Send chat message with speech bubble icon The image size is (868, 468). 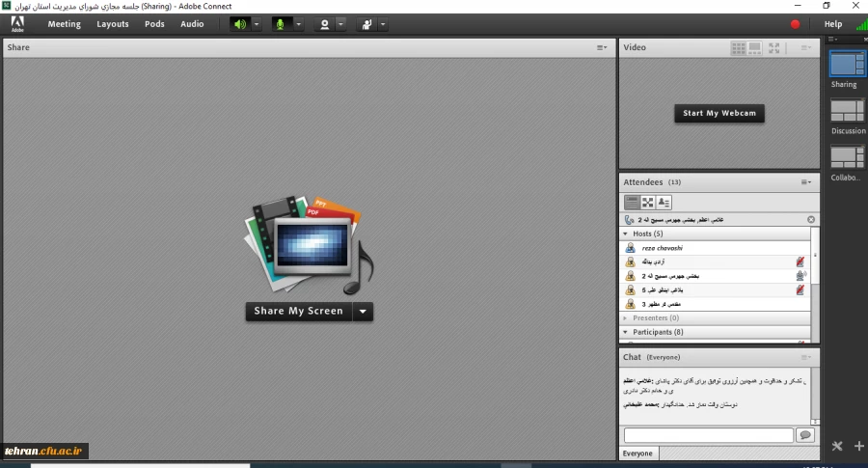coord(804,435)
